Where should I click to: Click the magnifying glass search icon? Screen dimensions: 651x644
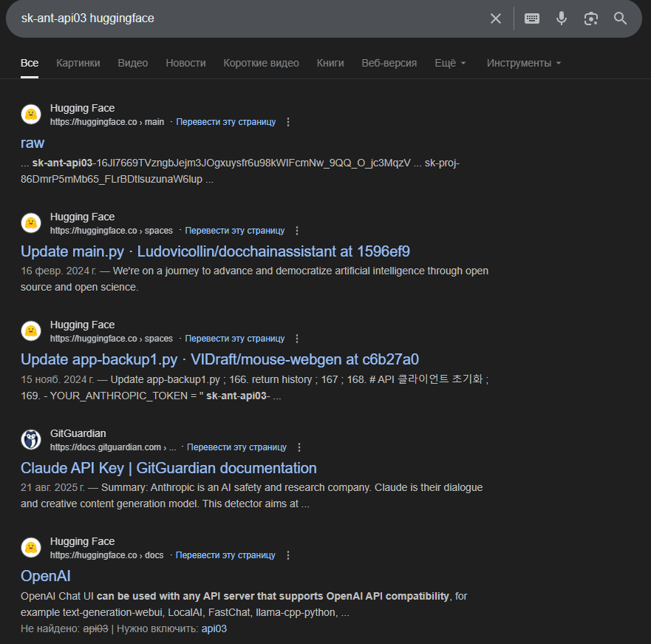point(620,18)
